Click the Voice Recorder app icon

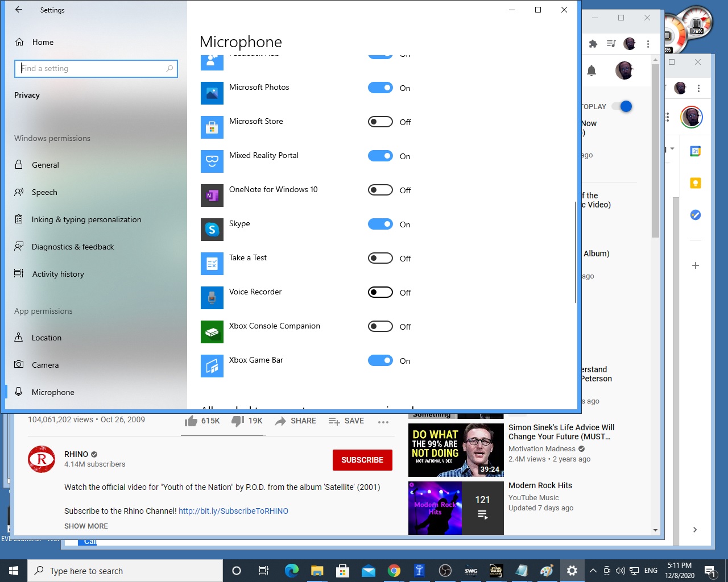click(x=212, y=298)
